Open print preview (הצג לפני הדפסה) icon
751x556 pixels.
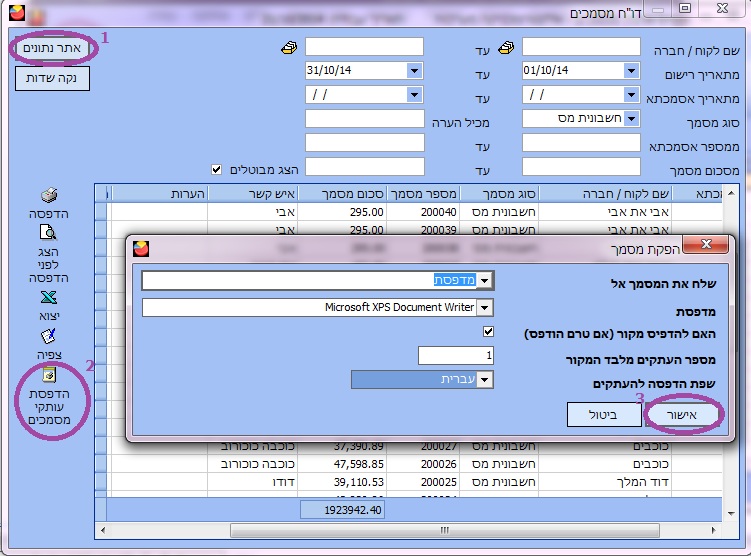click(49, 233)
